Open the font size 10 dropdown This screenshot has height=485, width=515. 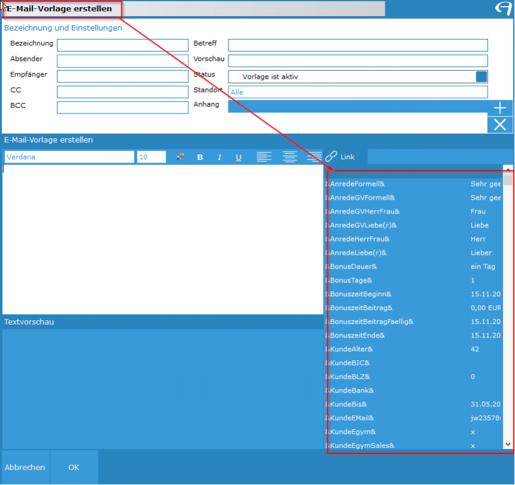coord(151,157)
